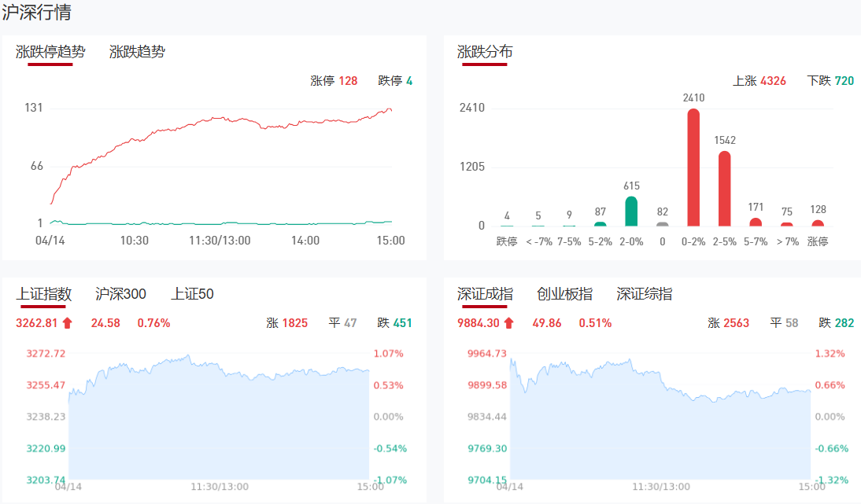Click the 涨跌分布 heading

[485, 52]
